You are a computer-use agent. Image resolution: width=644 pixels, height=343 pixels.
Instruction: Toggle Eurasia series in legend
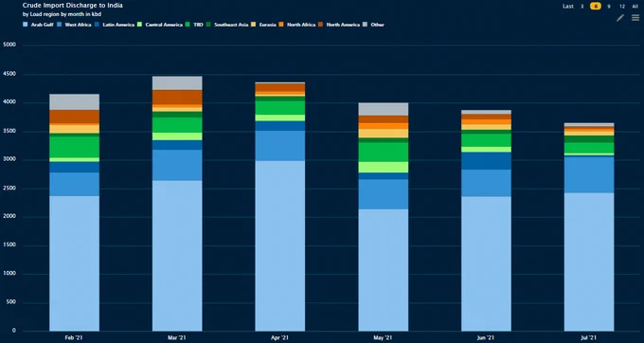pyautogui.click(x=263, y=25)
